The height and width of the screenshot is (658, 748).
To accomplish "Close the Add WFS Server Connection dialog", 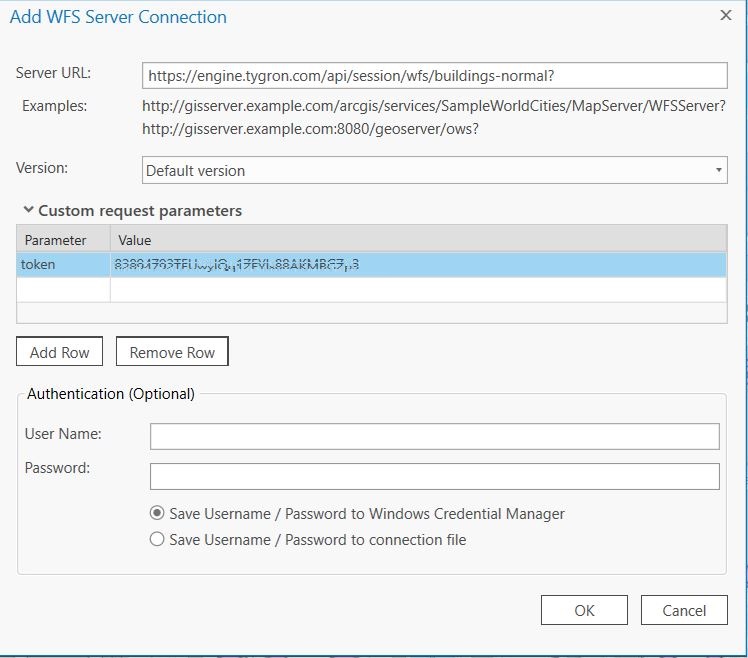I will click(725, 15).
